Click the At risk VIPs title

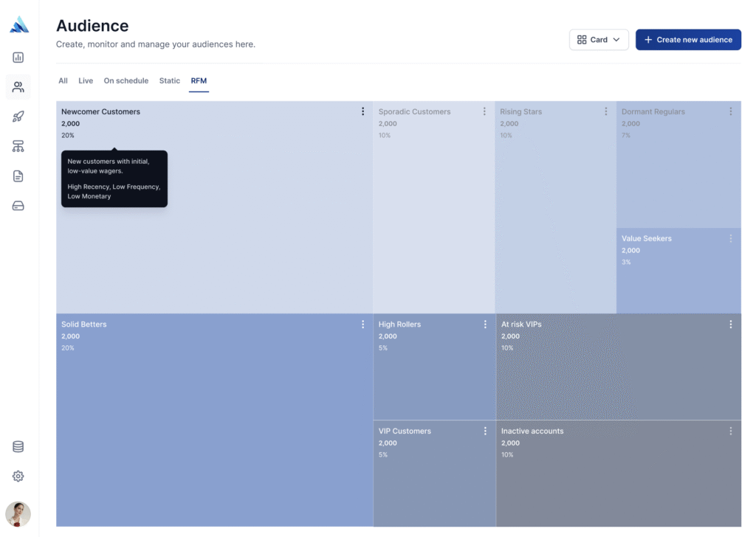click(x=521, y=324)
